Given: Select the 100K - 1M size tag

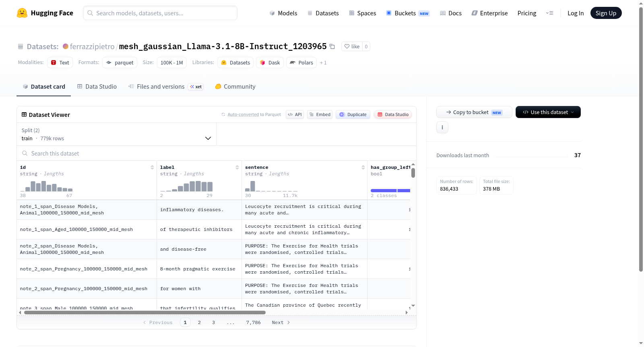Looking at the screenshot, I should 171,62.
